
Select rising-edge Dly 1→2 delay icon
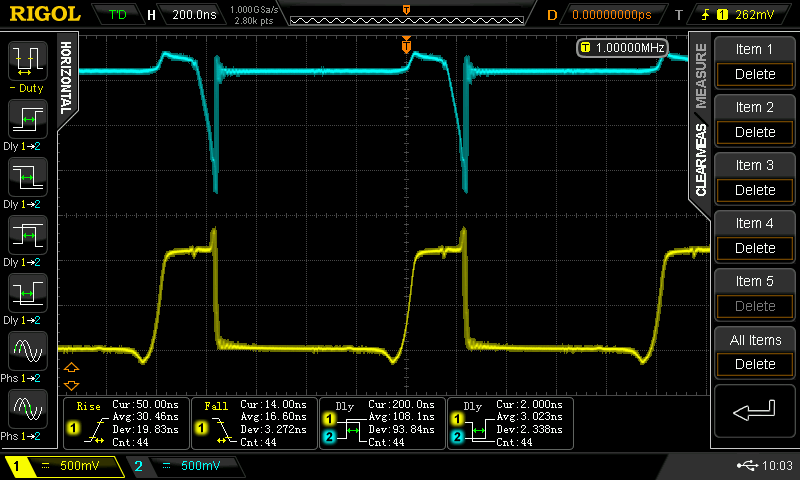[x=28, y=119]
